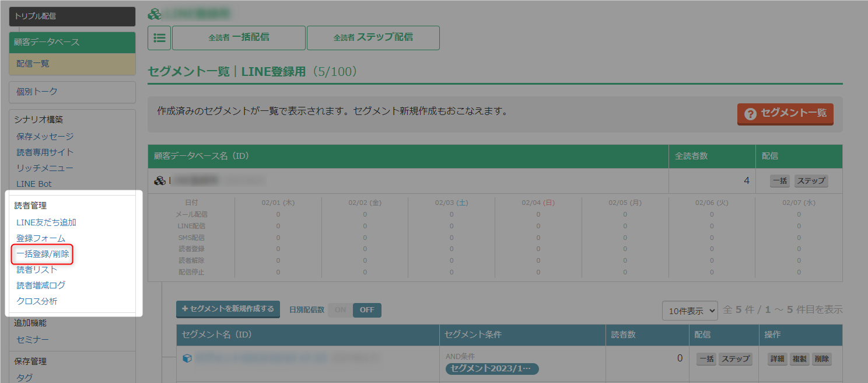
Task: Click 複製 button in the segment row
Action: 799,359
